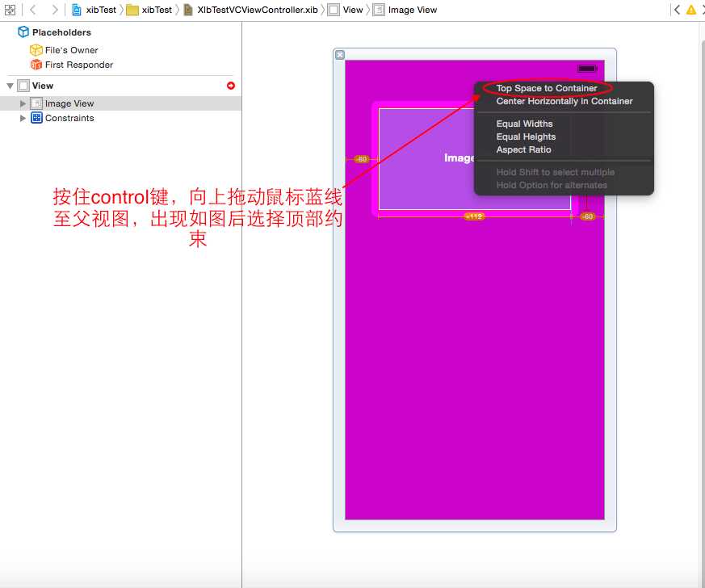This screenshot has height=588, width=705.
Task: Expand the Constraints disclosure triangle
Action: pos(23,118)
